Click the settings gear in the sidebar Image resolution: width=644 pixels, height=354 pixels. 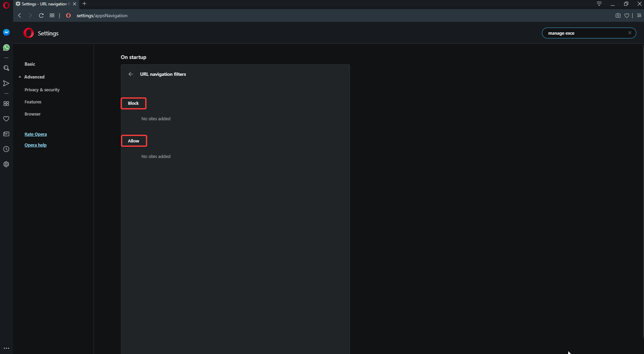pyautogui.click(x=6, y=164)
